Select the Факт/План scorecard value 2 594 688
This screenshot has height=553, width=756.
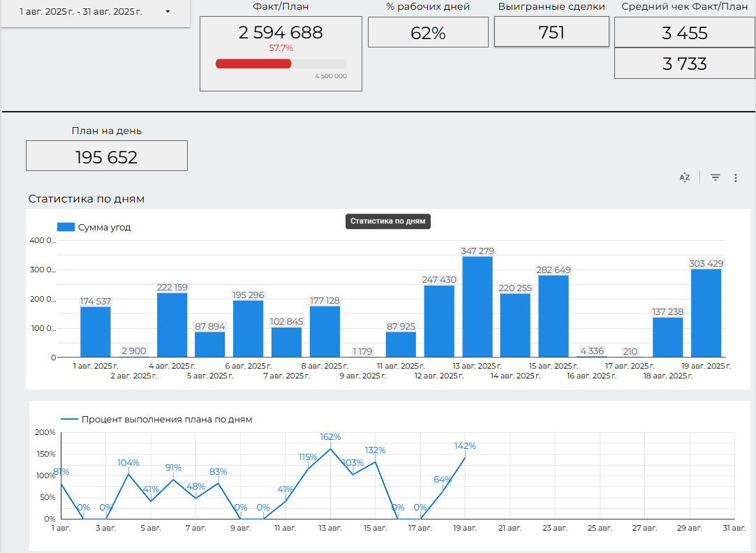281,33
